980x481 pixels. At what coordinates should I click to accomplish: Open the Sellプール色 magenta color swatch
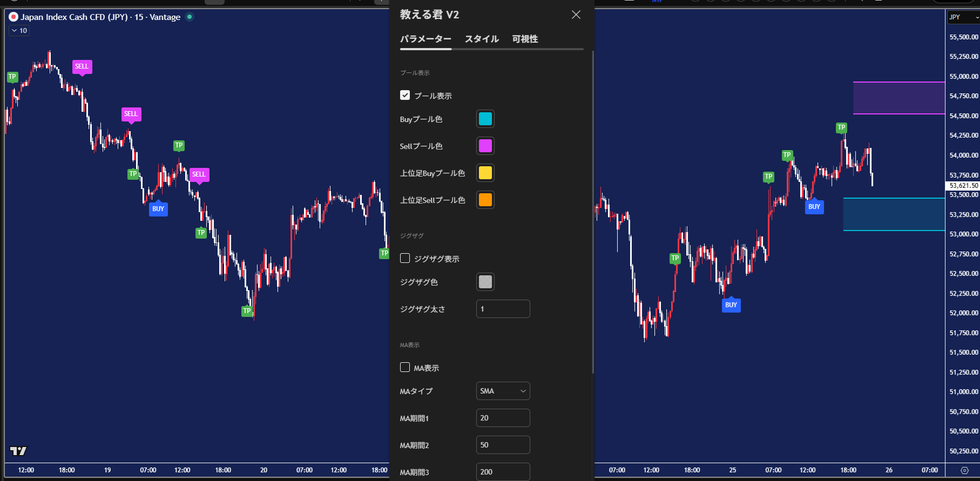[x=485, y=146]
